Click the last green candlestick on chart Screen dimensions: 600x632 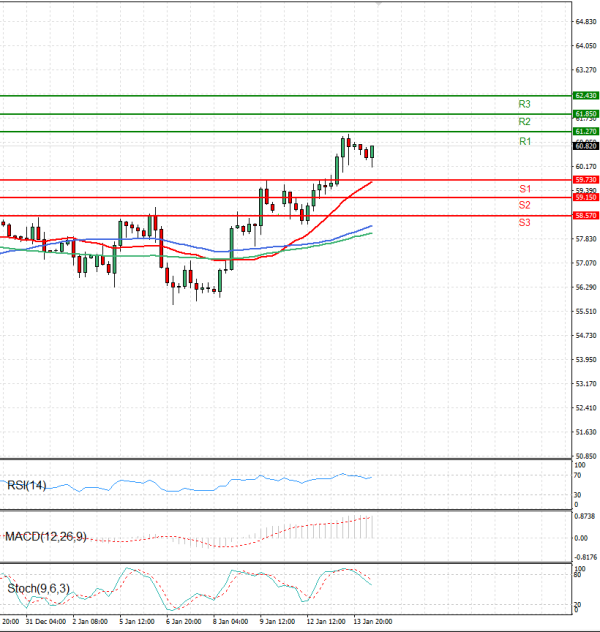[x=372, y=152]
